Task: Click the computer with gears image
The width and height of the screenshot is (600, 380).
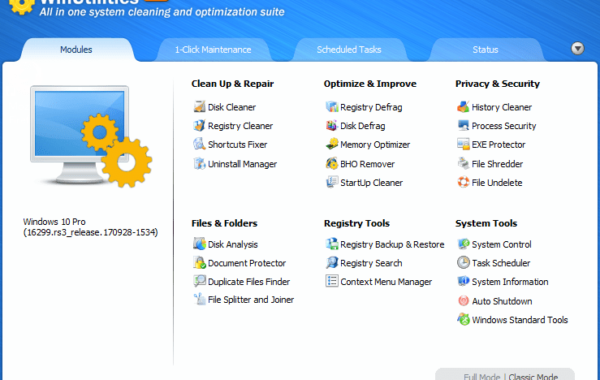Action: tap(91, 136)
